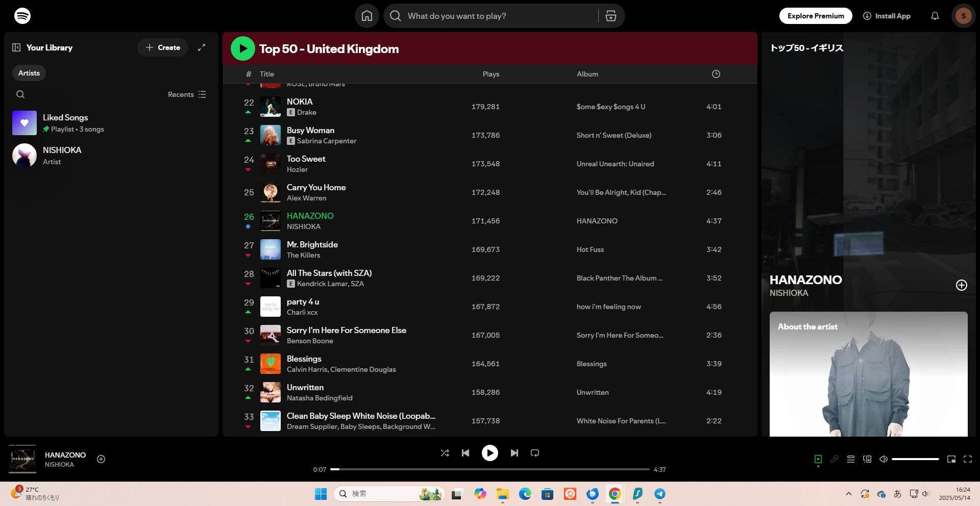Select the party 4 u track title

click(303, 301)
